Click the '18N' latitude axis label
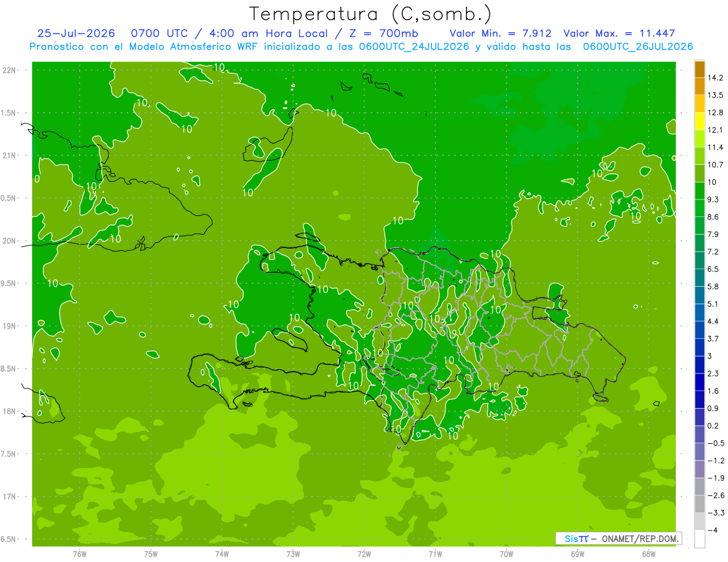 coord(10,412)
